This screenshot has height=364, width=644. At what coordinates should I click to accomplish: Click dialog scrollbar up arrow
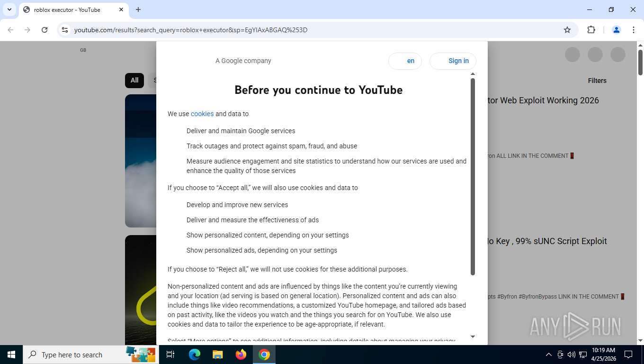click(473, 73)
